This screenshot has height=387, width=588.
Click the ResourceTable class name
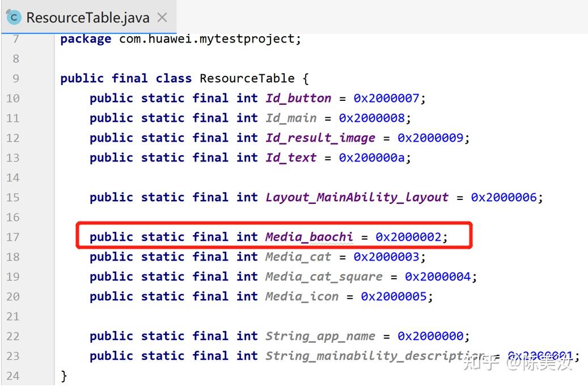tap(247, 78)
